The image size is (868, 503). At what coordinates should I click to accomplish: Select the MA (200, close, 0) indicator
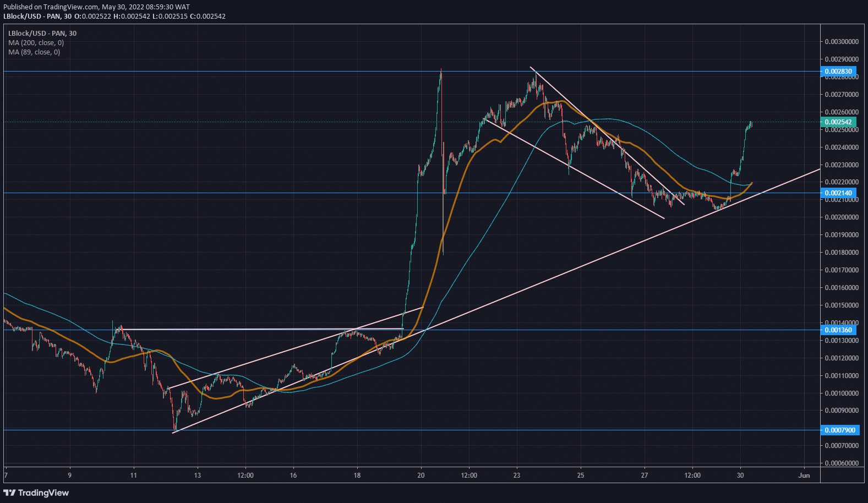point(36,43)
